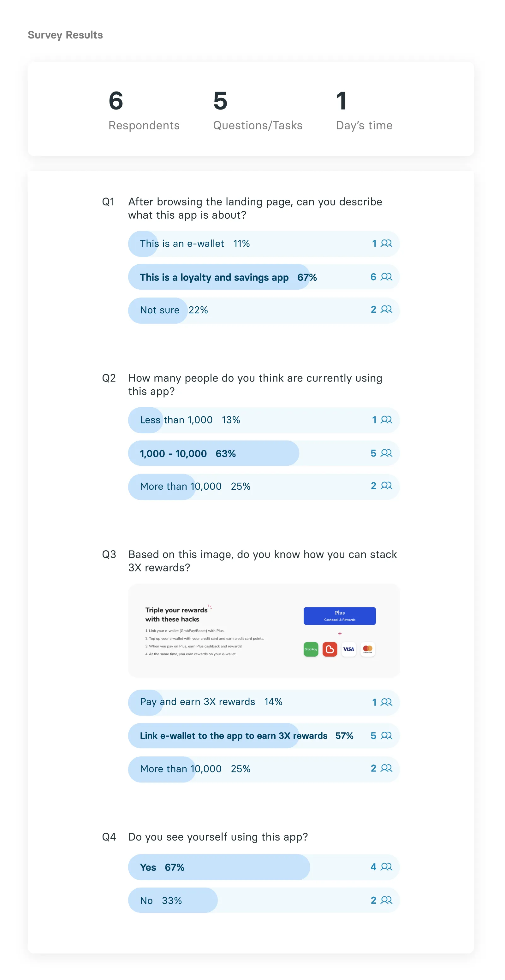Image resolution: width=505 pixels, height=980 pixels.
Task: Select the '5 Questions/Tasks' summary stat
Action: coord(258,110)
